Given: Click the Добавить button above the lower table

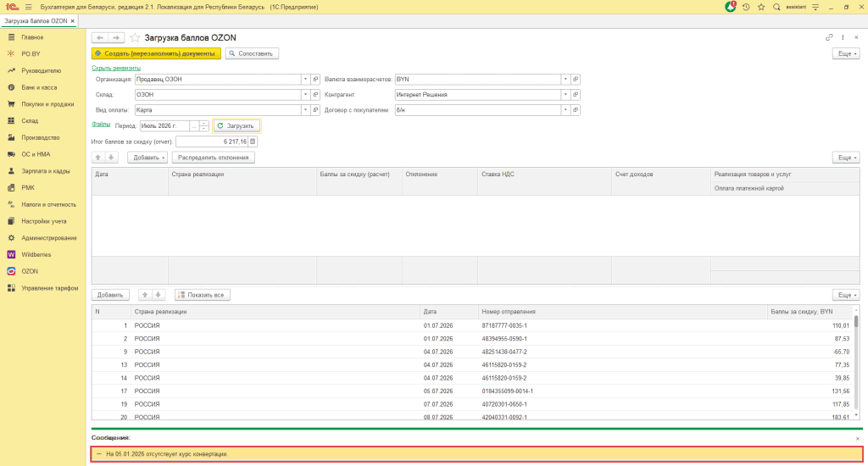Looking at the screenshot, I should (110, 295).
